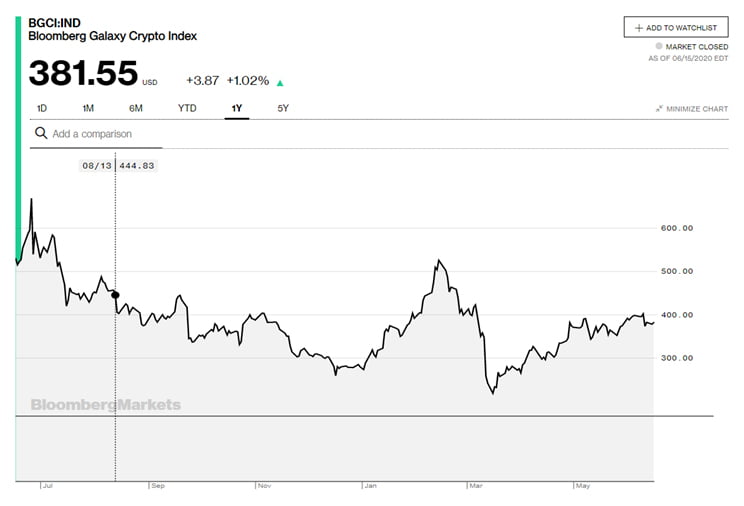
Task: Click the USD currency label
Action: pyautogui.click(x=149, y=83)
